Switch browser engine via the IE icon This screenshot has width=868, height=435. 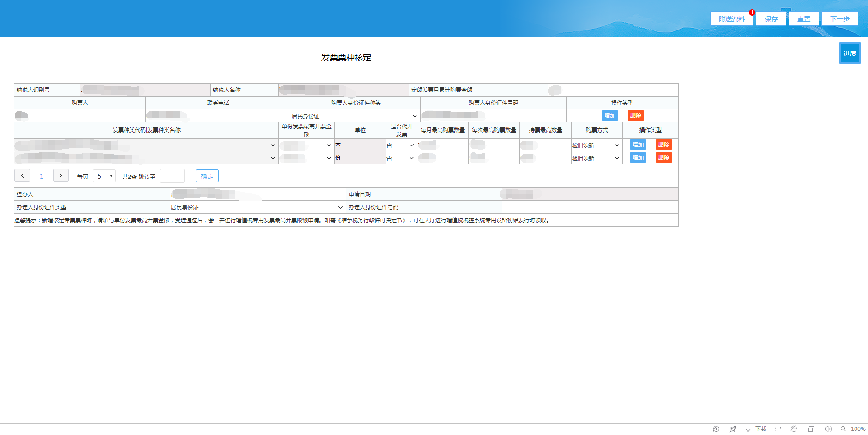coord(794,429)
